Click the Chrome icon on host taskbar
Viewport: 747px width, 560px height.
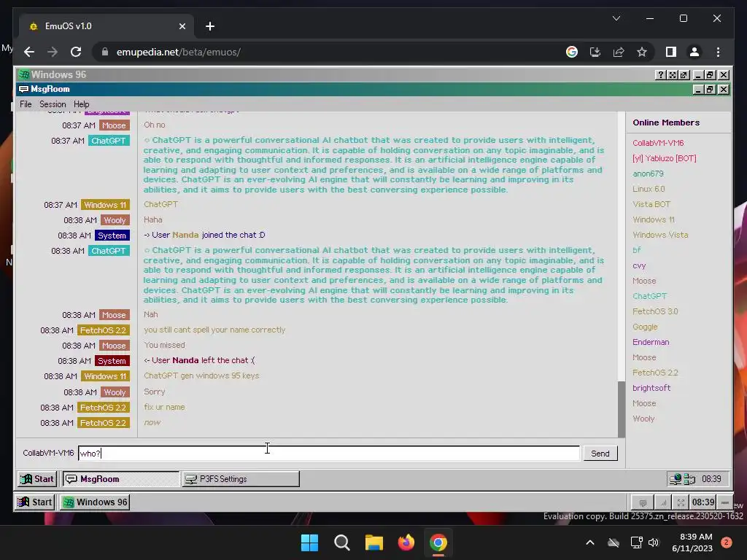pos(438,542)
